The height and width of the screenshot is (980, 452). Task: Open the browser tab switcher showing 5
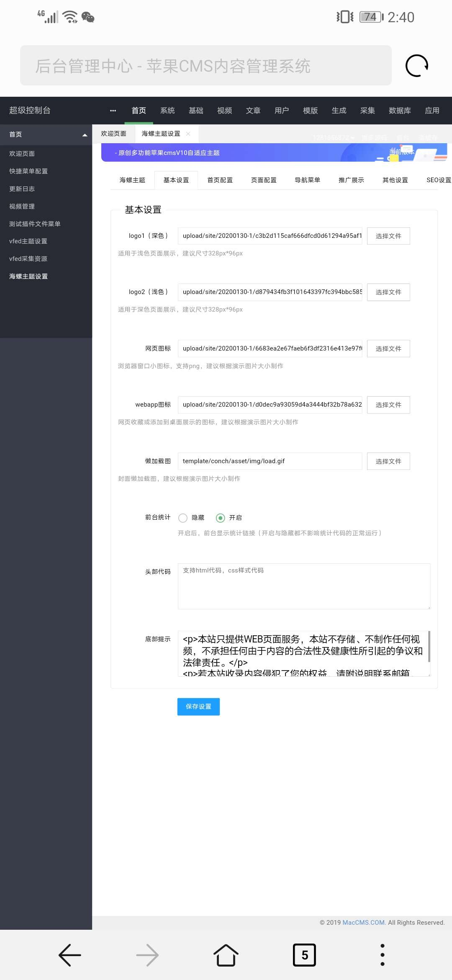pos(304,955)
